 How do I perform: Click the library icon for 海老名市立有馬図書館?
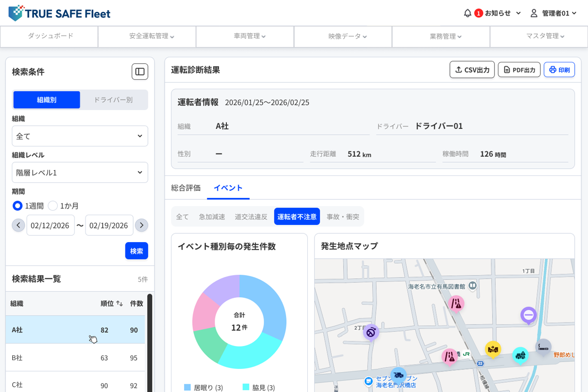(x=472, y=285)
